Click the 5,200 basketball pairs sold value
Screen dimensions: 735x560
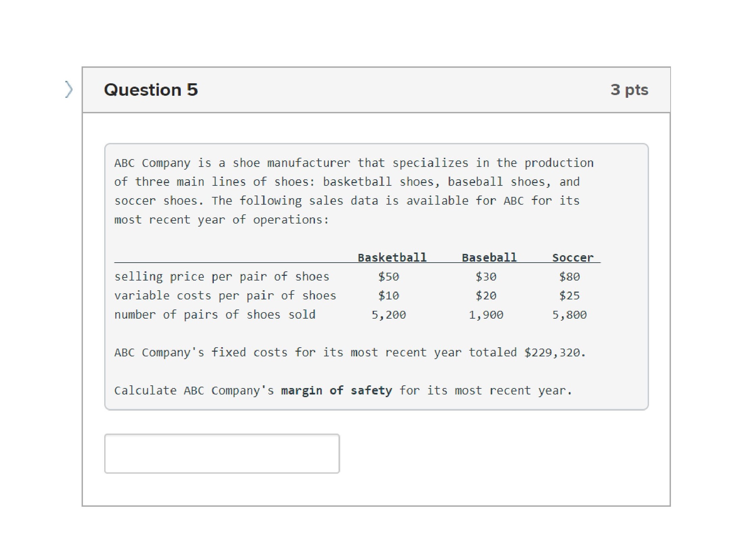[x=389, y=315]
